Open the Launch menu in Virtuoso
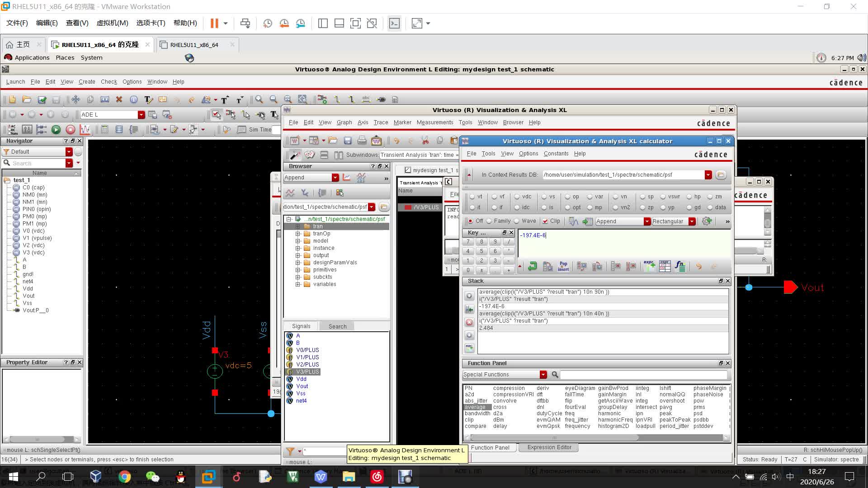Image resolution: width=868 pixels, height=488 pixels. coord(15,82)
